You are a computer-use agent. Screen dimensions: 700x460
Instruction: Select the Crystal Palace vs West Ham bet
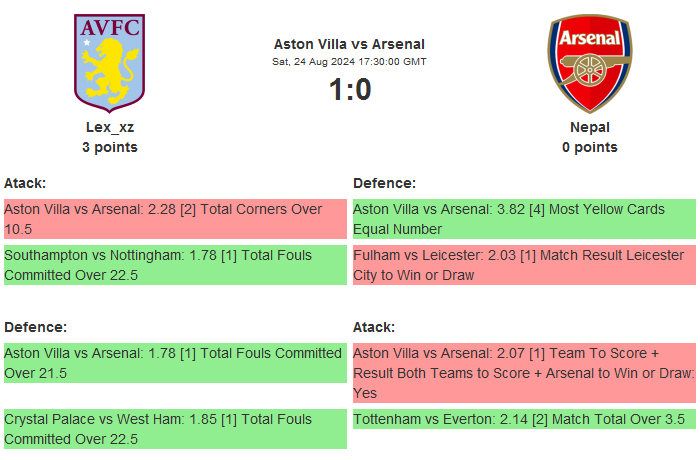coord(175,429)
